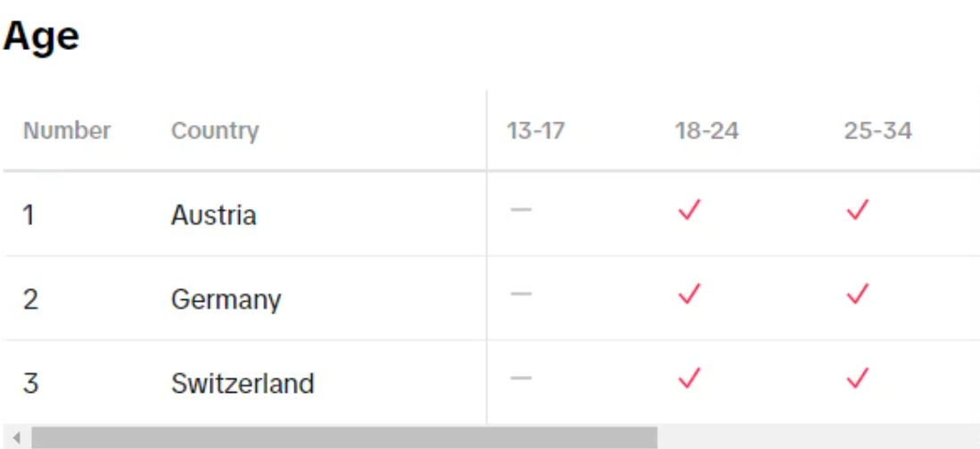Select the Number column header

(x=67, y=130)
